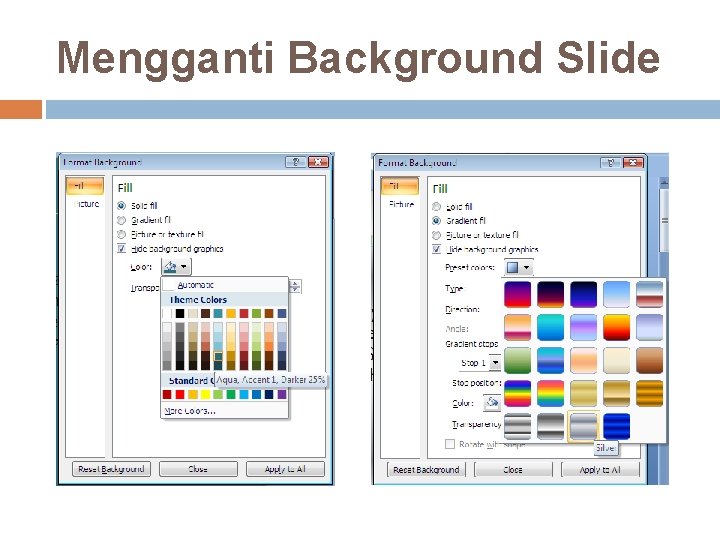
Task: Click Apply to All in right dialog
Action: (600, 470)
